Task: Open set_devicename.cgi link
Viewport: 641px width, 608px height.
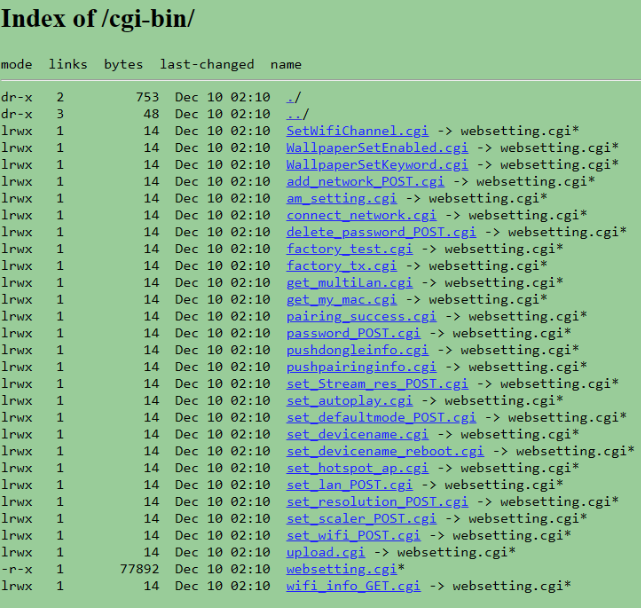Action: coord(357,434)
